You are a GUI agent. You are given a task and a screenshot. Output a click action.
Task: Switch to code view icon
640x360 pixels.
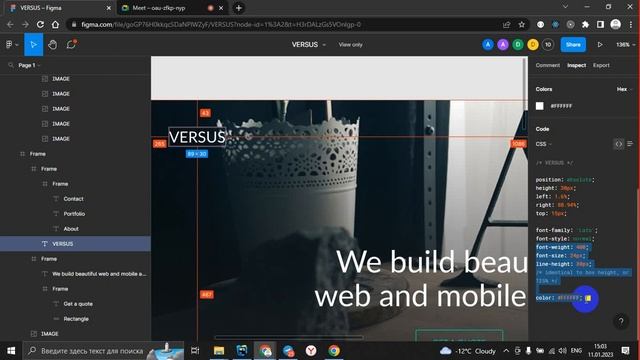coord(619,144)
